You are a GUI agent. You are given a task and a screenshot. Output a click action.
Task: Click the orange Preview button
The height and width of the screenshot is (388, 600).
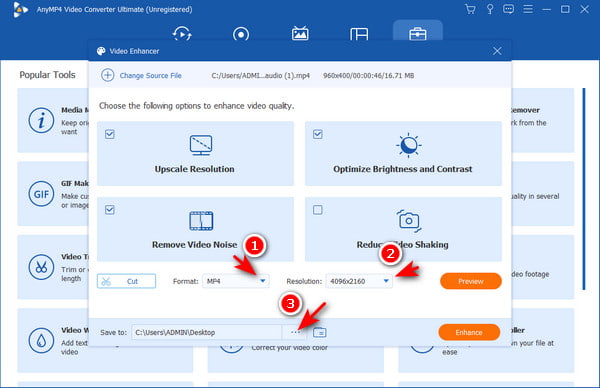[x=471, y=281]
